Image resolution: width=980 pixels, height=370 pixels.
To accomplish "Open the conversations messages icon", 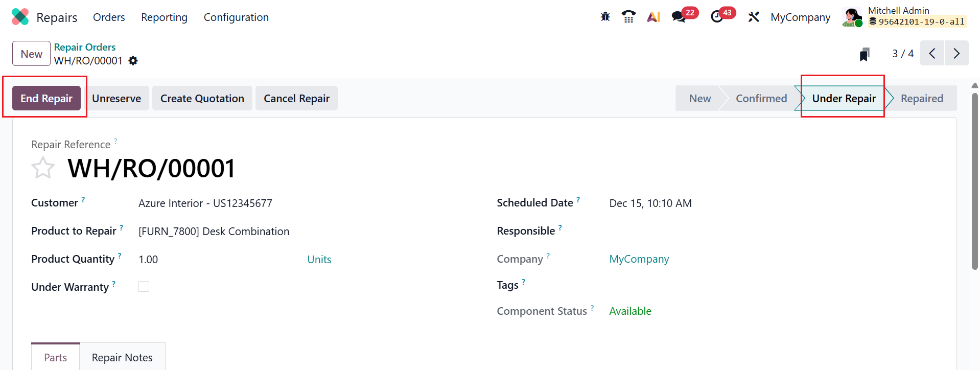I will pos(679,17).
